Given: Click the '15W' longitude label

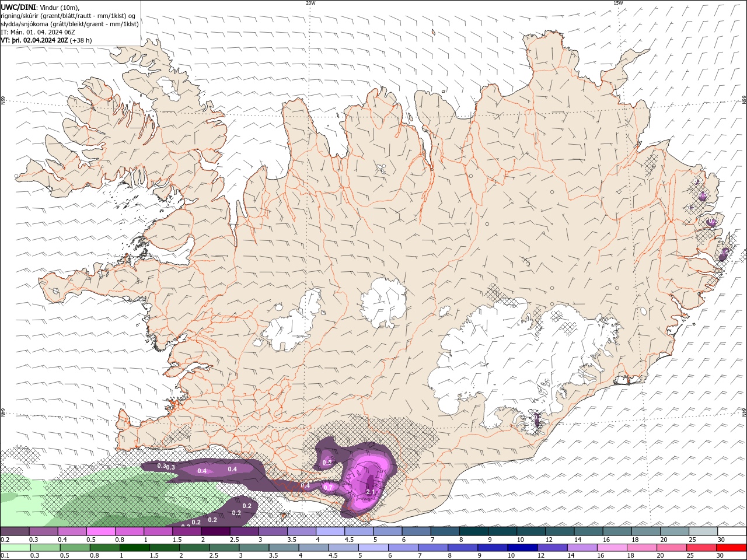Looking at the screenshot, I should (x=617, y=3).
